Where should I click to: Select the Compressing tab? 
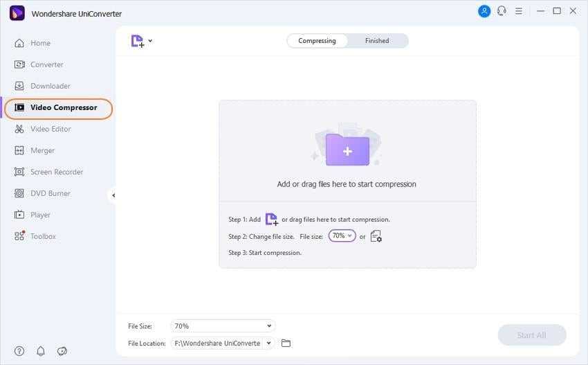tap(317, 41)
